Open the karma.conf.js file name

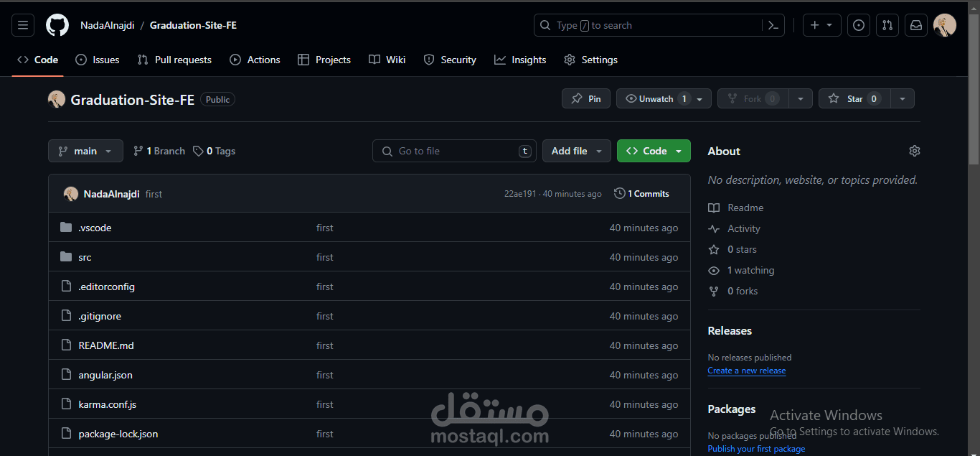click(x=108, y=404)
